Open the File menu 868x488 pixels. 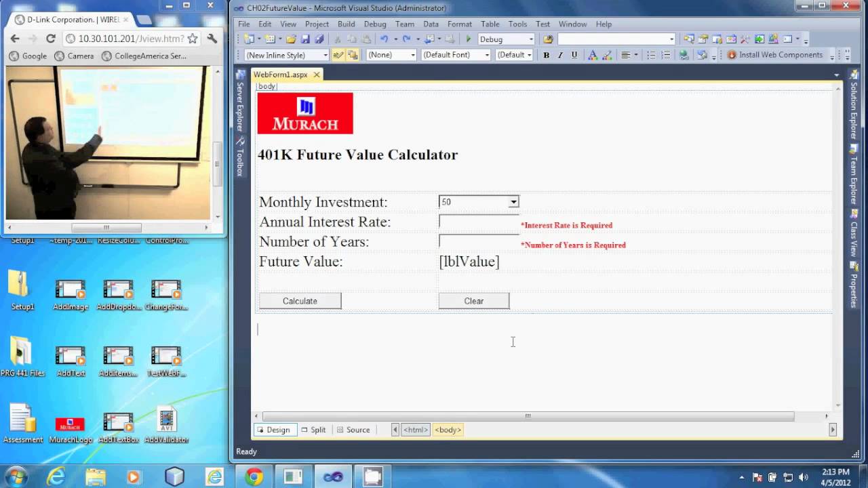[244, 24]
